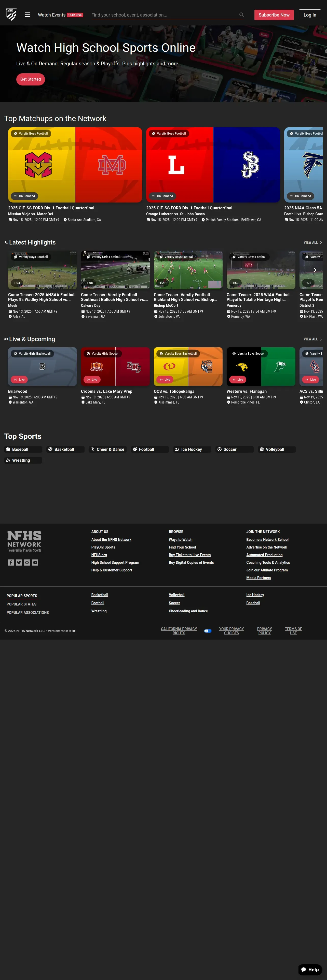This screenshot has width=327, height=980.
Task: Click the privacy choices toggle icon in footer
Action: click(x=208, y=631)
